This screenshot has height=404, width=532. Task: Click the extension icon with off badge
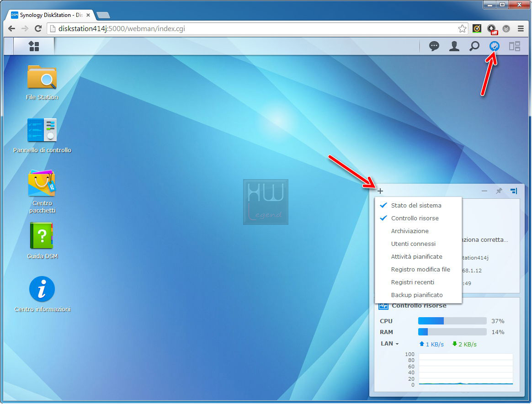tap(492, 30)
